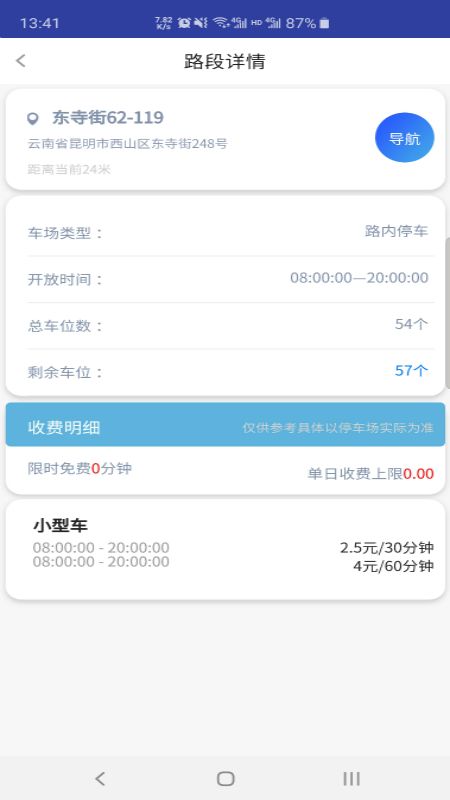Image resolution: width=450 pixels, height=800 pixels.
Task: Tap Android back navigation button
Action: coord(100,779)
